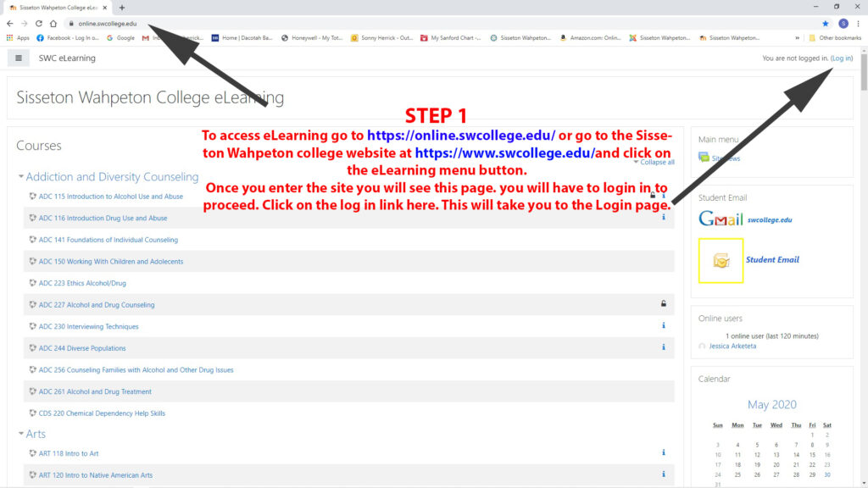
Task: Collapse the Arts course category
Action: [20, 433]
